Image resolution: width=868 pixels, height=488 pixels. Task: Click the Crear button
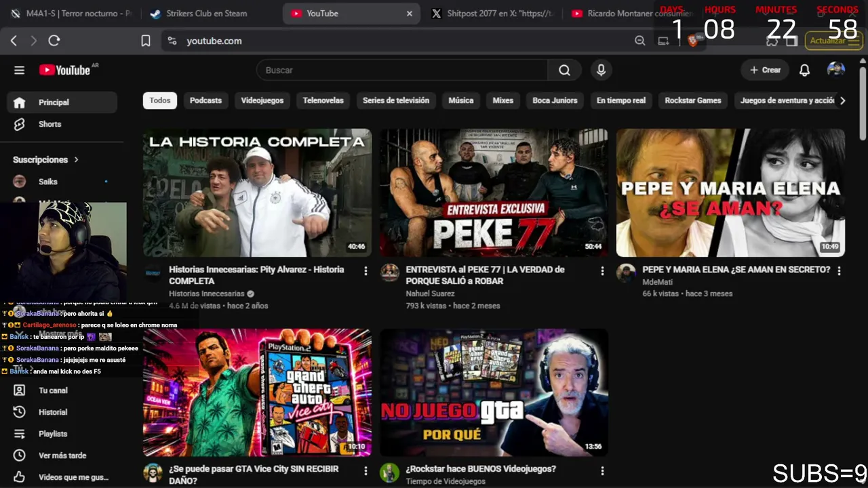tap(765, 70)
